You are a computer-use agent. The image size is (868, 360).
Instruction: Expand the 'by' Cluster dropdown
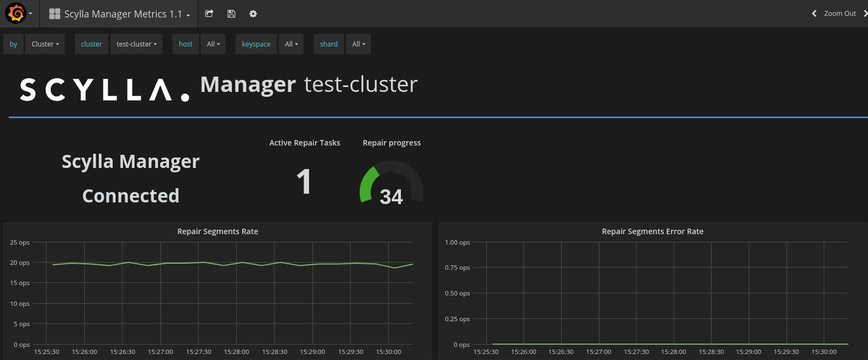(x=45, y=44)
